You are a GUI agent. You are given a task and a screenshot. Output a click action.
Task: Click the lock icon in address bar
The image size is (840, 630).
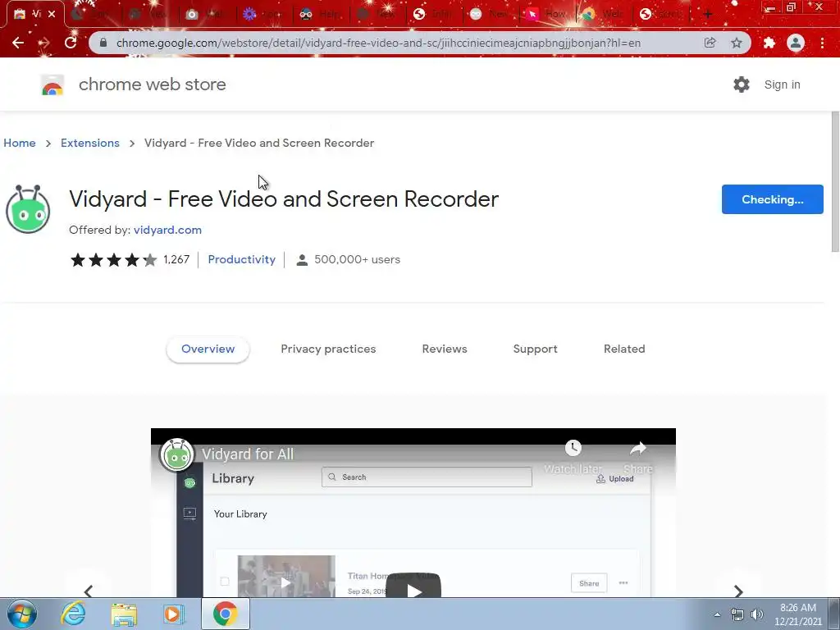point(103,43)
